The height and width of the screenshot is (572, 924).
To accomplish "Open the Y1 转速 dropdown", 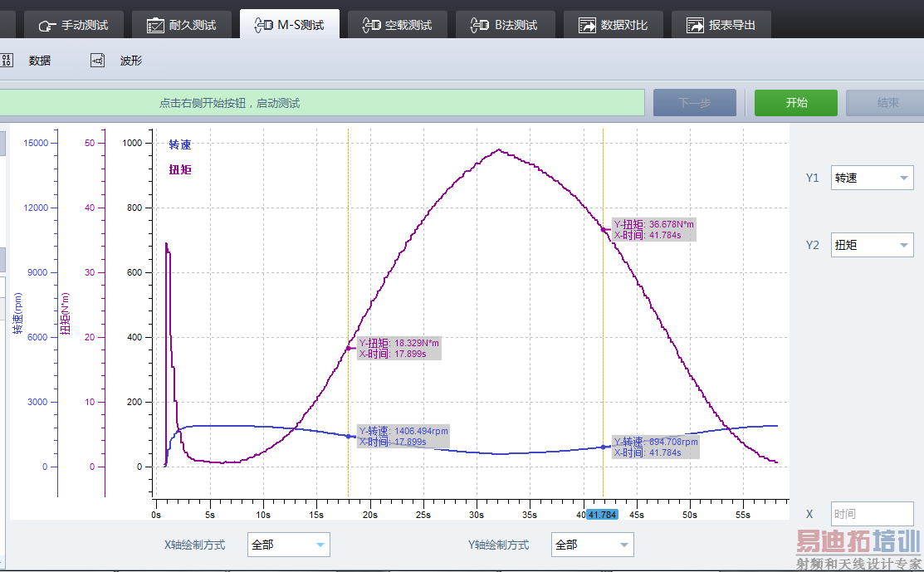I will point(873,178).
